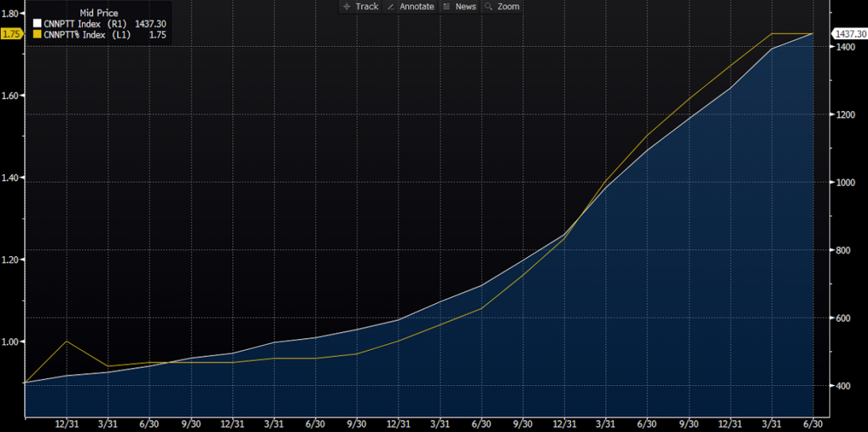Click the 1.00 left-axis label

coord(11,341)
